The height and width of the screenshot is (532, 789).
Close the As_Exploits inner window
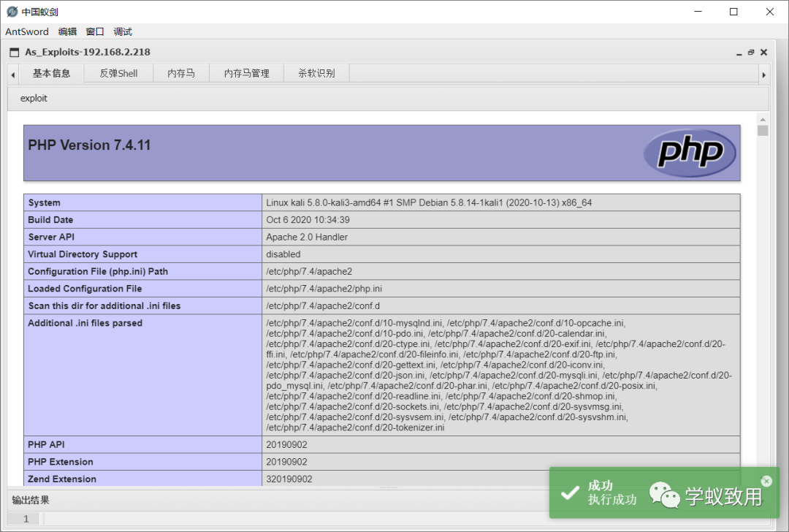(764, 53)
